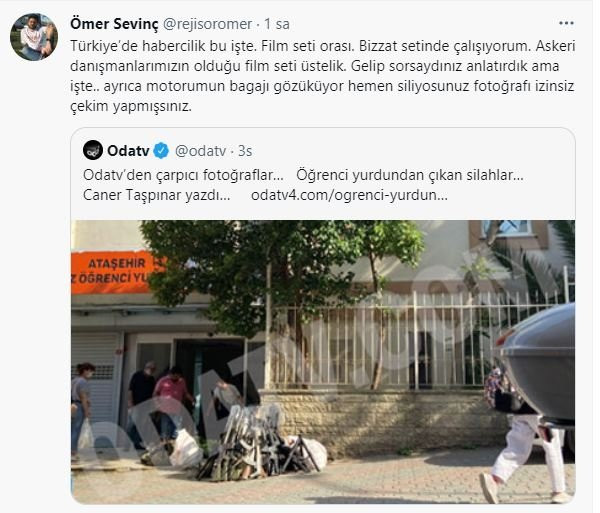Click the tweet text starting 'Türkiye'de habercilik'
This screenshot has width=600, height=513.
(x=323, y=76)
